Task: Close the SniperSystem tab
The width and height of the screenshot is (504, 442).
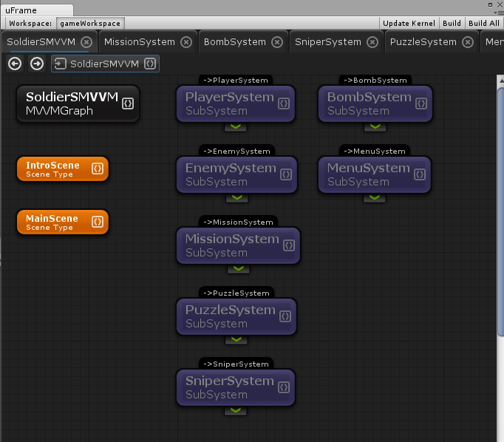Action: (x=372, y=42)
